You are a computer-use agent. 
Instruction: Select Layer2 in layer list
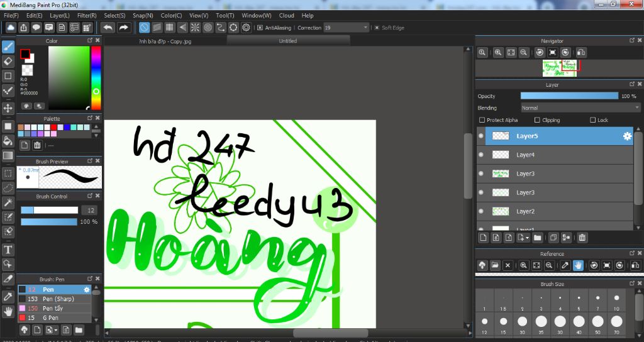(555, 211)
